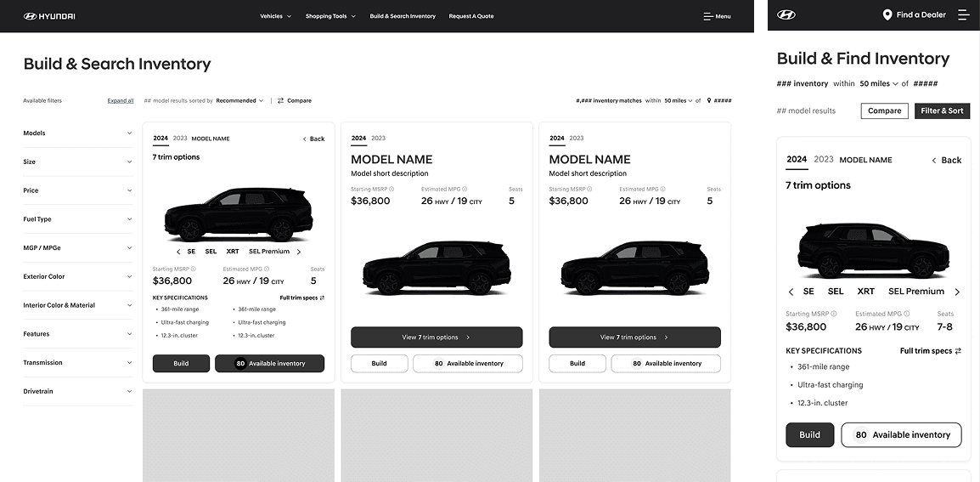Click the info icon beside Starting MSRP in first card

pyautogui.click(x=193, y=269)
